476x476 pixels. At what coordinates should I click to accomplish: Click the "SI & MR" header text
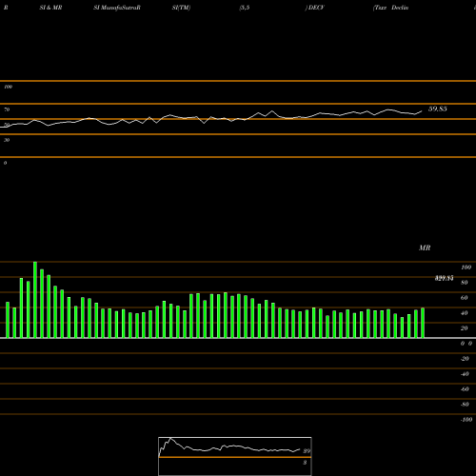tap(50, 8)
